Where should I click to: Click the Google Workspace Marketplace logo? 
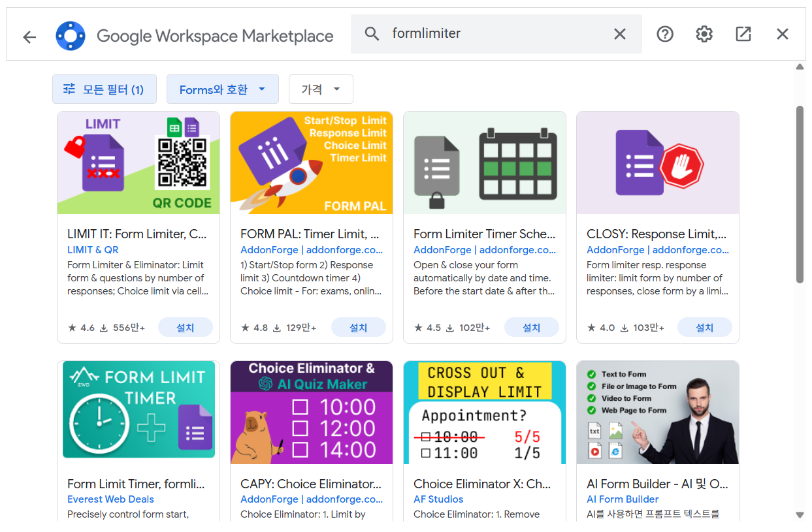pos(71,36)
